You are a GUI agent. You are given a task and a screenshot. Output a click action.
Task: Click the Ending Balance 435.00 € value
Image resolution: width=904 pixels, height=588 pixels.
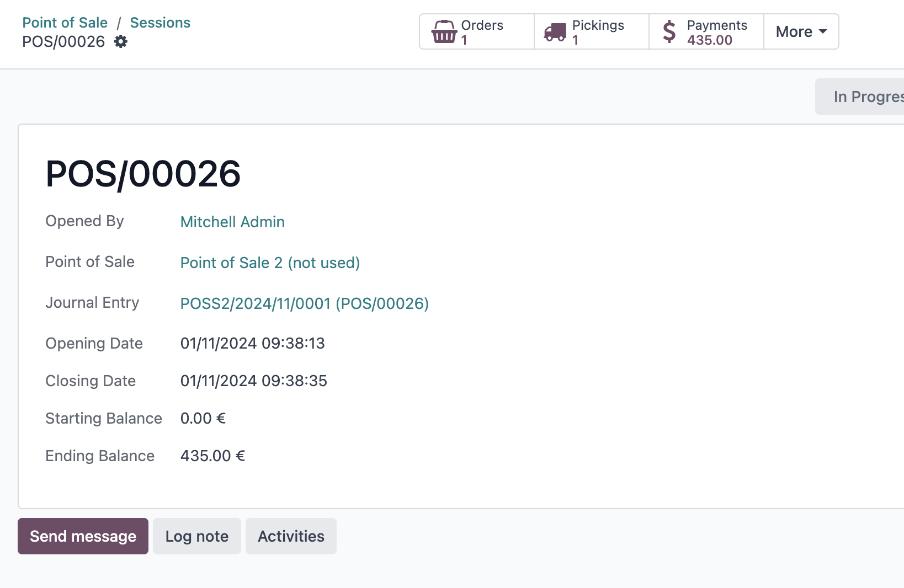(x=212, y=456)
